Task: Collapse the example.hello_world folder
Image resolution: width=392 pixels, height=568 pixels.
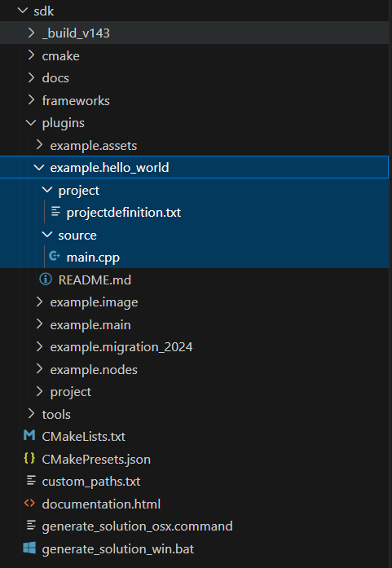Action: [39, 167]
